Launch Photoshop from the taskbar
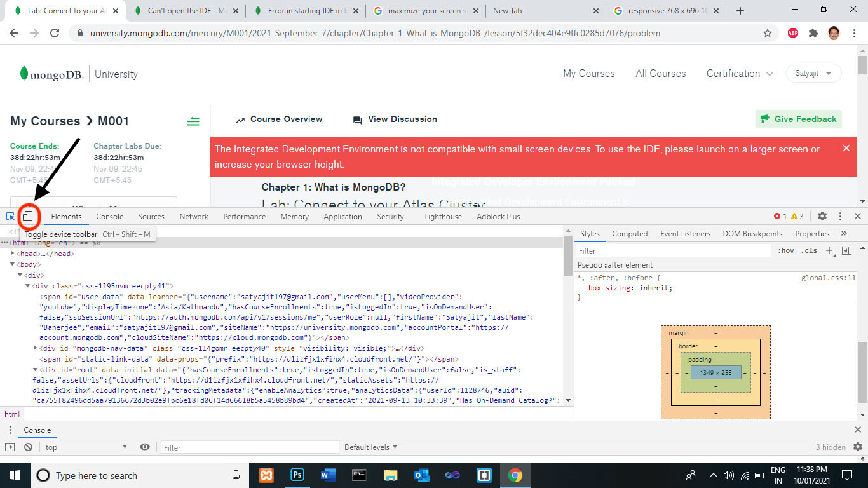This screenshot has height=488, width=868. click(x=297, y=475)
